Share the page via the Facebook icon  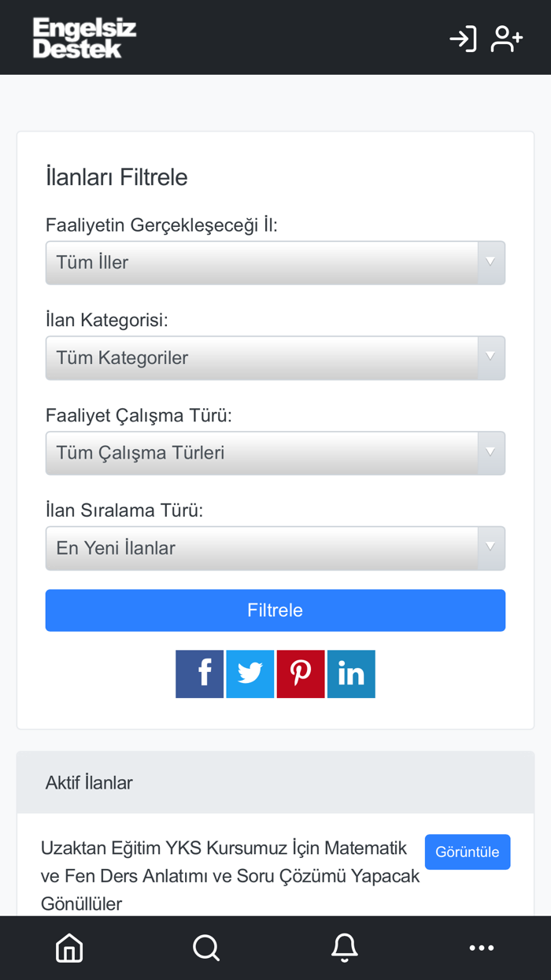199,674
